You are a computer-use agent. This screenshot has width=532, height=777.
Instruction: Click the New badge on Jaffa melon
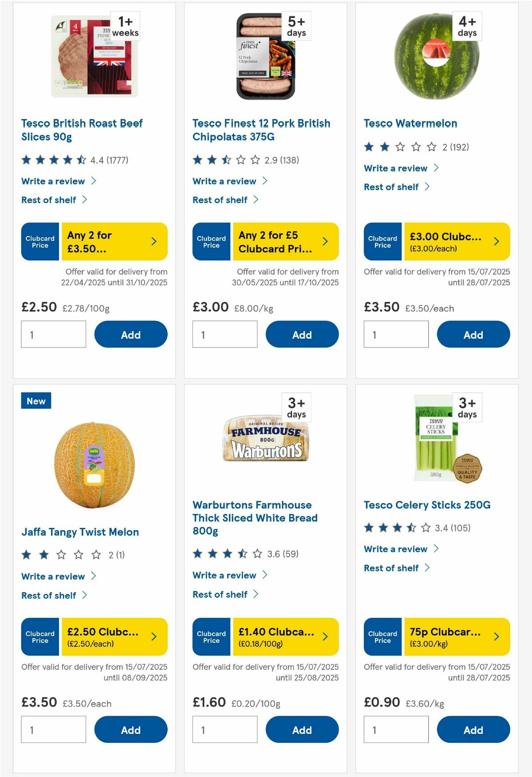point(35,401)
